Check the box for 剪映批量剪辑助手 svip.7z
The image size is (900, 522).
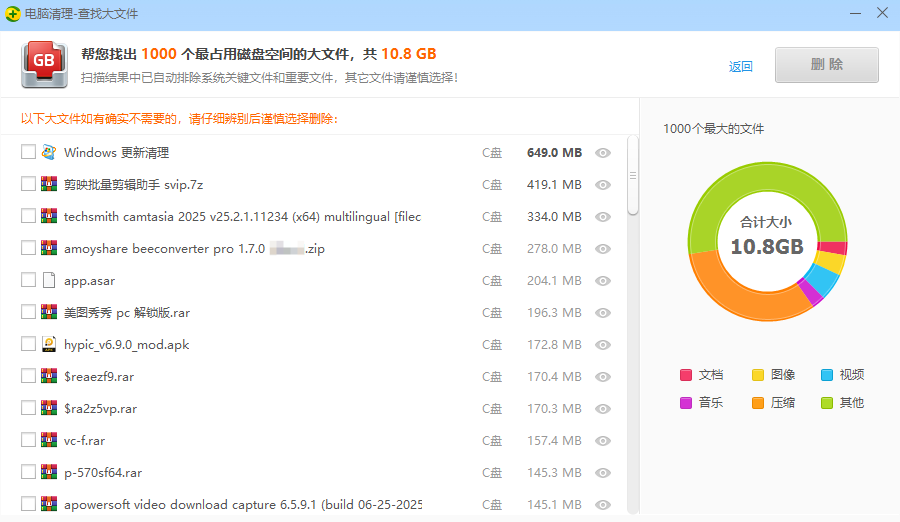tap(28, 185)
